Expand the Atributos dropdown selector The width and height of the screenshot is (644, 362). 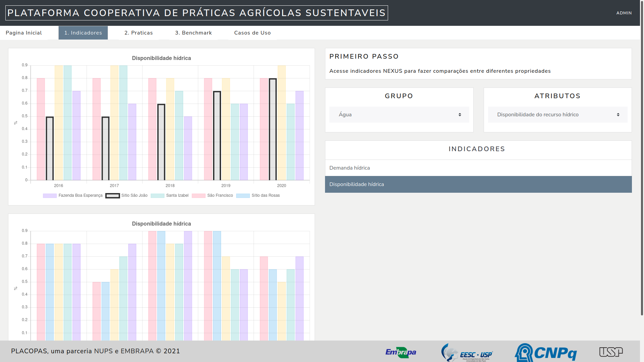click(557, 115)
